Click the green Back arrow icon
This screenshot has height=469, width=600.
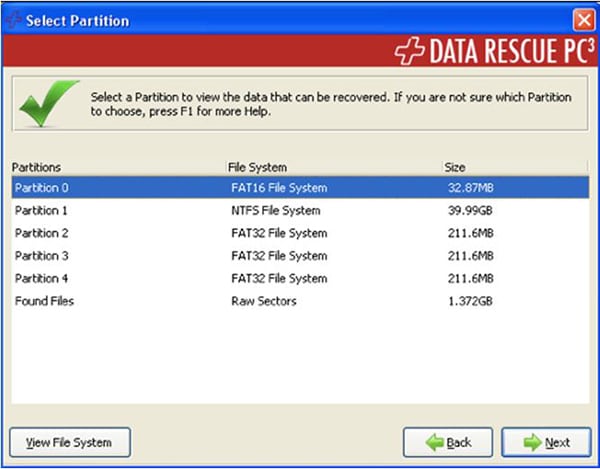click(x=434, y=443)
